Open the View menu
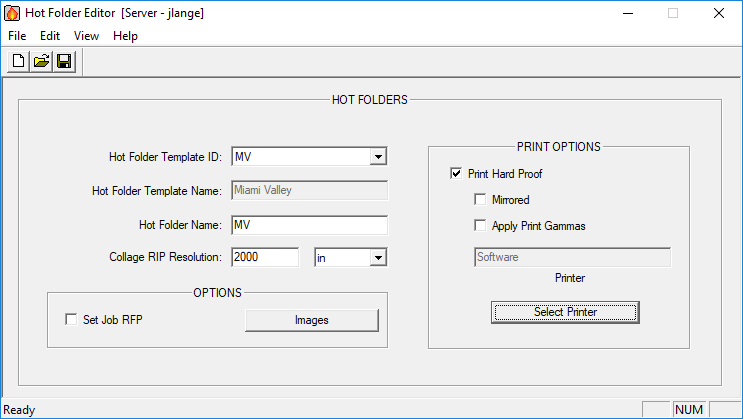 86,36
